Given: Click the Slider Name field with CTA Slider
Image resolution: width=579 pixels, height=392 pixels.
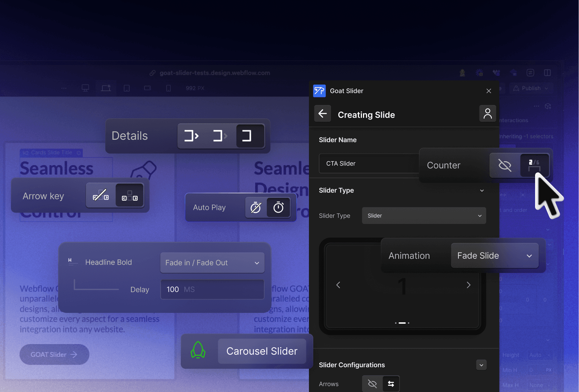Looking at the screenshot, I should pyautogui.click(x=369, y=163).
